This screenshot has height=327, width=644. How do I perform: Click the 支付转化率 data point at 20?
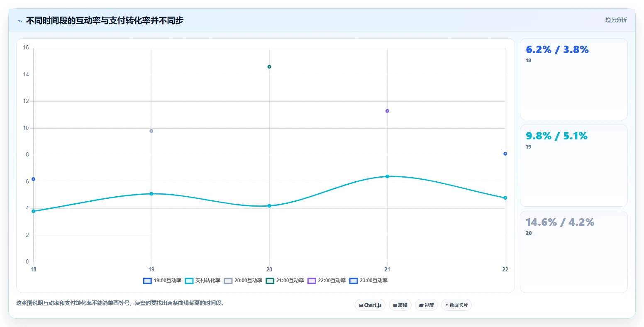[x=269, y=206]
